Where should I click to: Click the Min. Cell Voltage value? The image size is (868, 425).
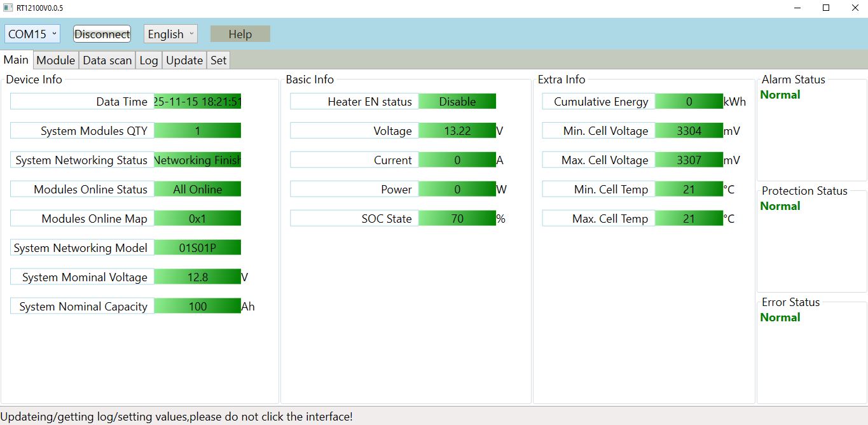(689, 131)
